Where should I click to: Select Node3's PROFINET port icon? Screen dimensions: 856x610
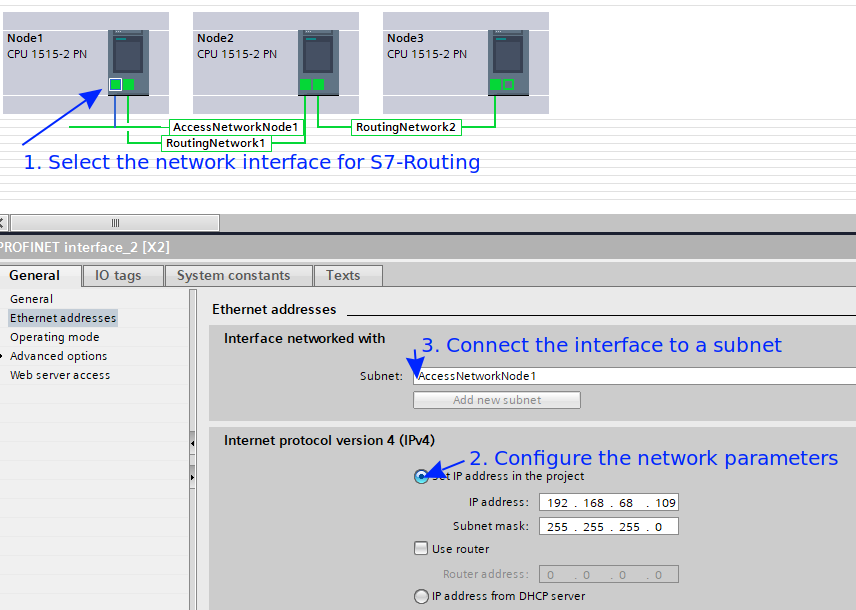pos(494,86)
